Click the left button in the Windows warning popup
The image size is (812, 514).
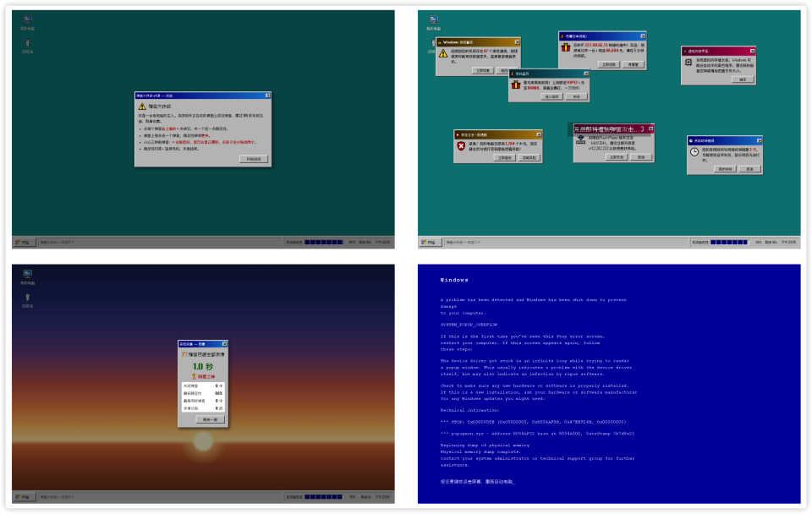point(483,70)
